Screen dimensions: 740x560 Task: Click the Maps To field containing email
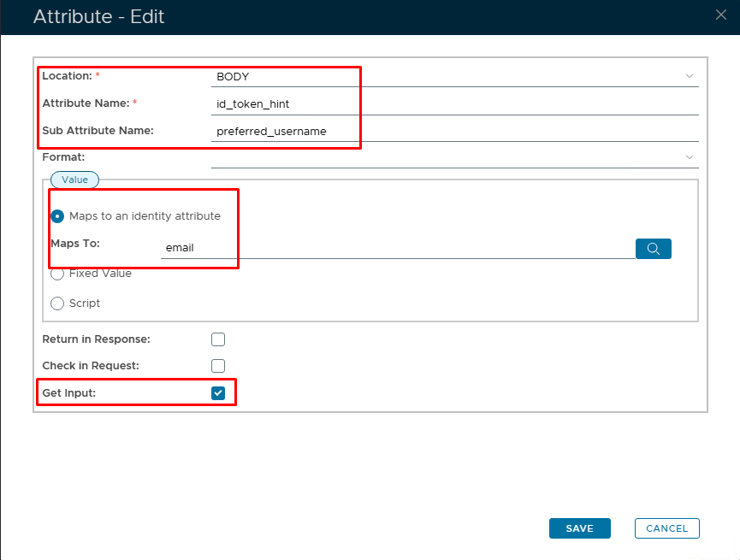394,248
